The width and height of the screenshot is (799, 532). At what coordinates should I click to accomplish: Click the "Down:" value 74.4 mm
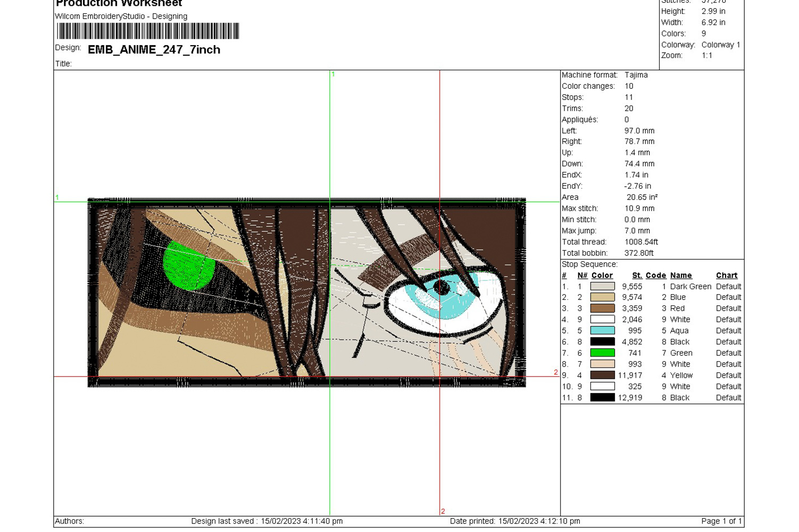(x=639, y=164)
